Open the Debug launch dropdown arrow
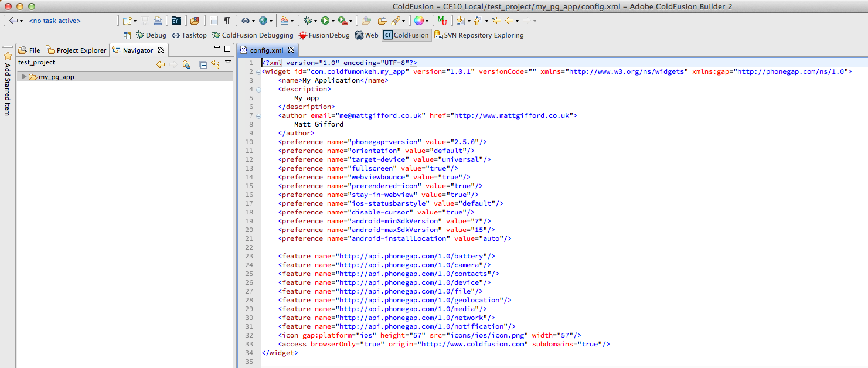 point(315,21)
